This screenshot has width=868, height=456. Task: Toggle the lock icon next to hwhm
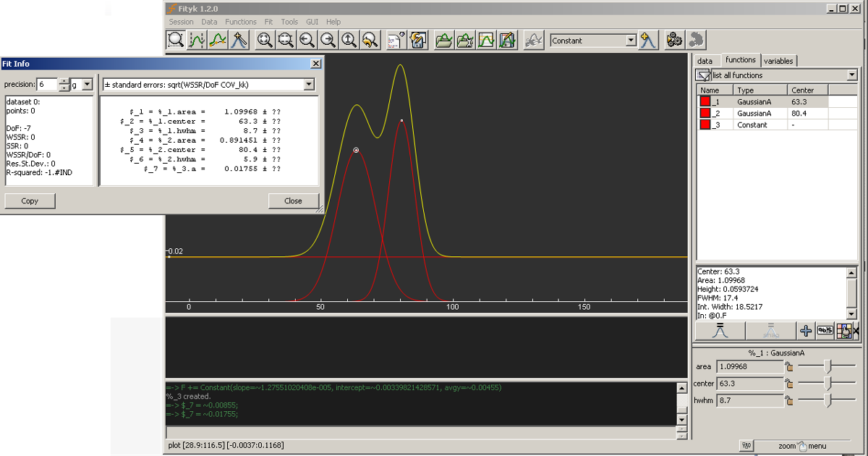point(789,400)
